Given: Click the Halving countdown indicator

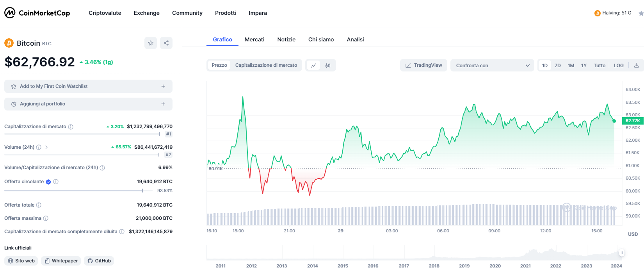Looking at the screenshot, I should [613, 13].
